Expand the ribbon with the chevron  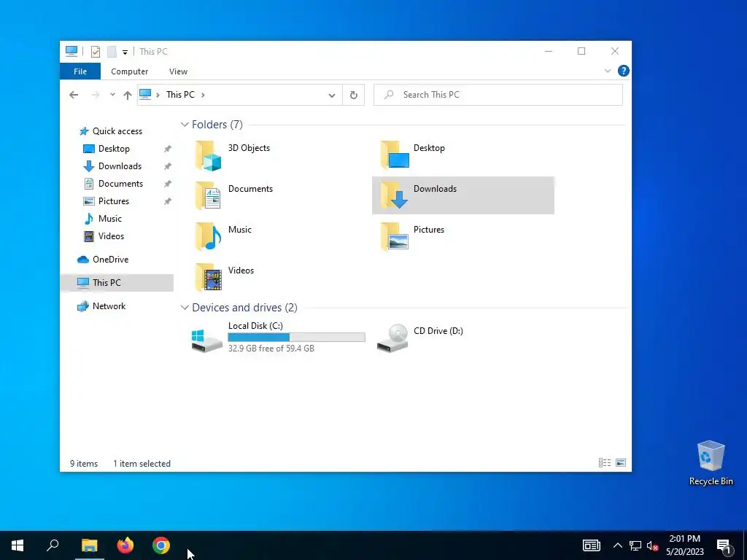(x=608, y=71)
